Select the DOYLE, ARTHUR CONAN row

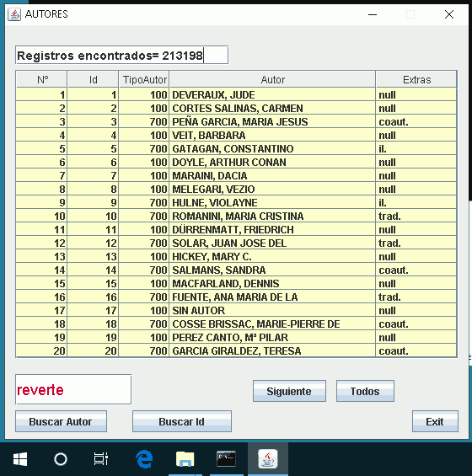pos(236,162)
